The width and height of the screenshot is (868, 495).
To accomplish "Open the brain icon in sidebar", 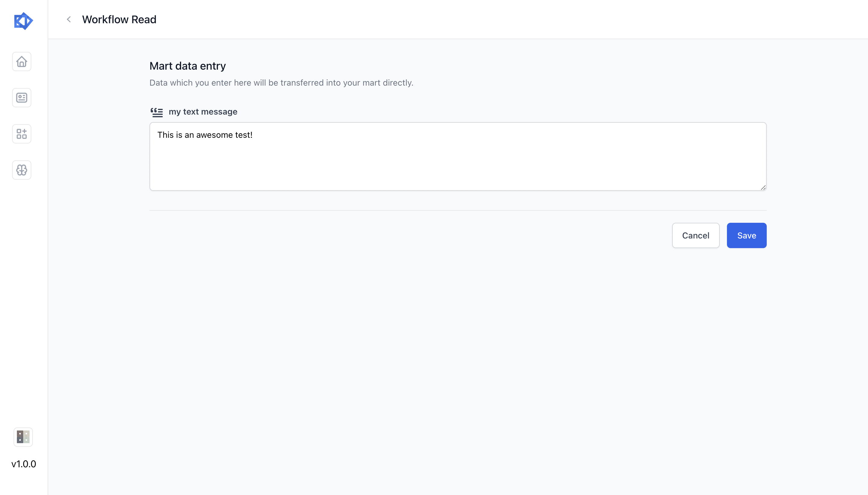I will pyautogui.click(x=22, y=170).
